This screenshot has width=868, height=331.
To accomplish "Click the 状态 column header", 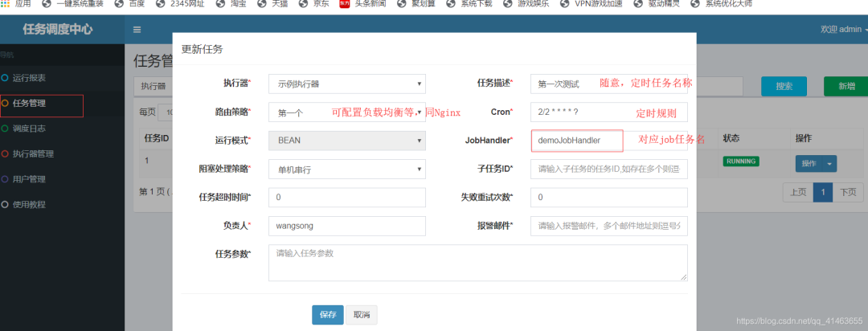I will coord(731,138).
